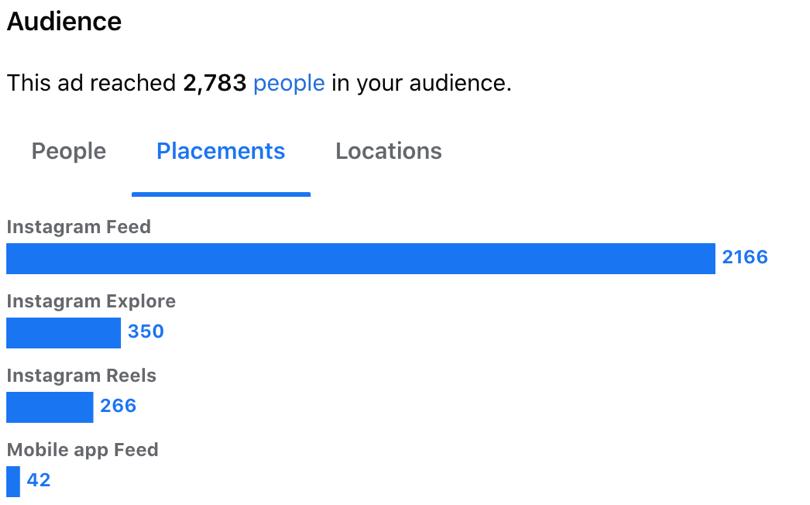Click the Instagram Explore bar
This screenshot has width=810, height=505.
63,332
